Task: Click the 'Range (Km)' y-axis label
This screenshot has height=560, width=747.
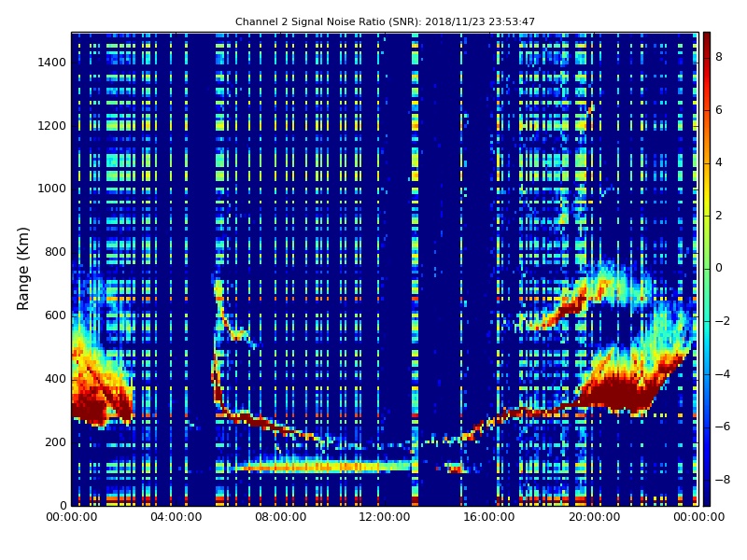Action: pos(22,269)
